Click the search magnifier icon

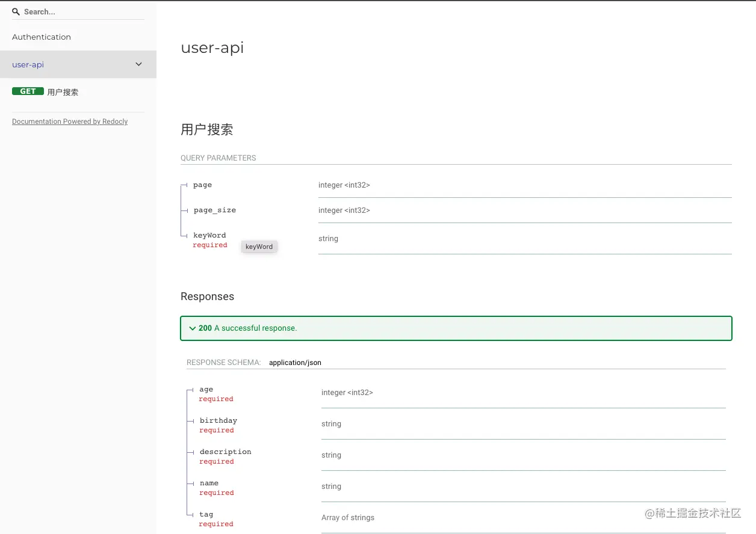coord(16,11)
